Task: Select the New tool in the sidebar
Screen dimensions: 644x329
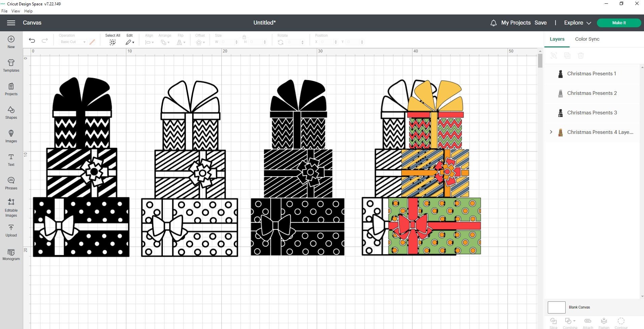Action: point(11,41)
